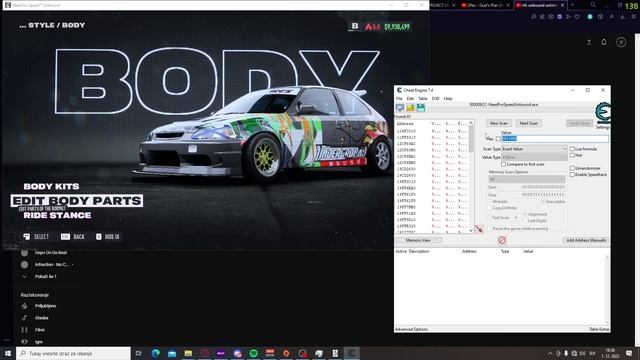
Task: Open the Mail app on the taskbar
Action: 172,353
